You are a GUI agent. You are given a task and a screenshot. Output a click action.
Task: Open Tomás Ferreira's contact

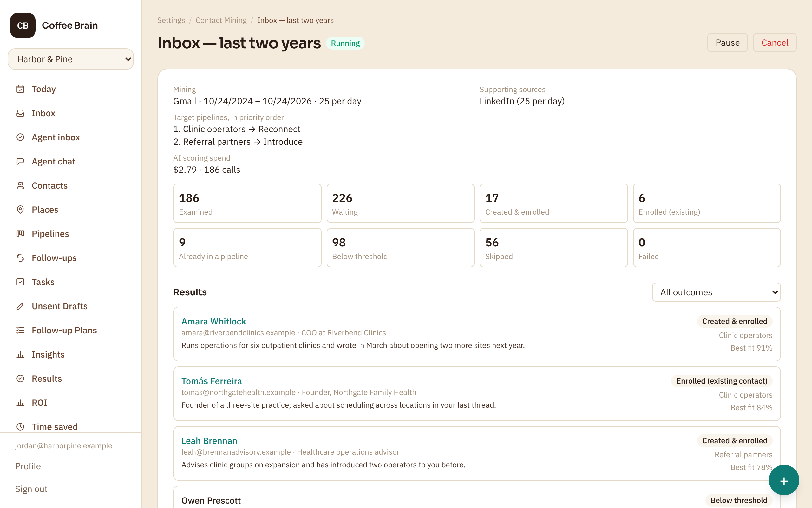pos(212,381)
